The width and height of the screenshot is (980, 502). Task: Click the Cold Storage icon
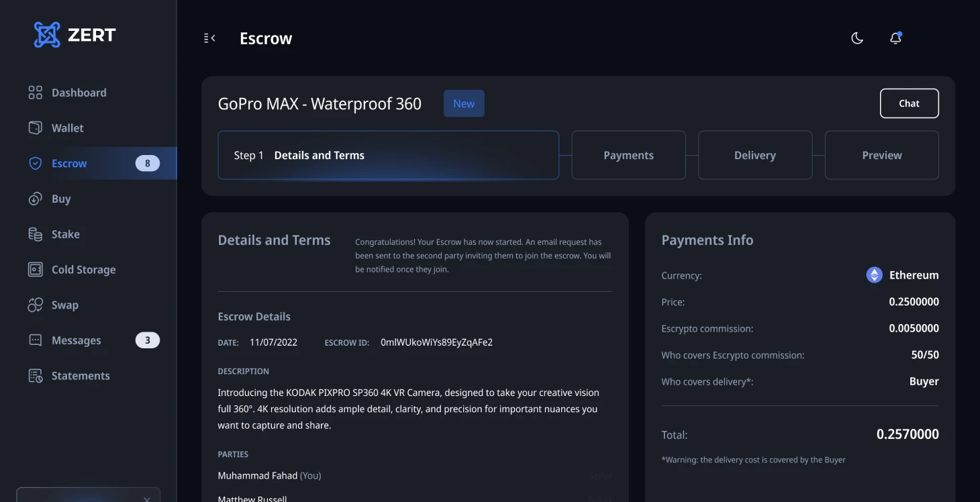click(35, 269)
